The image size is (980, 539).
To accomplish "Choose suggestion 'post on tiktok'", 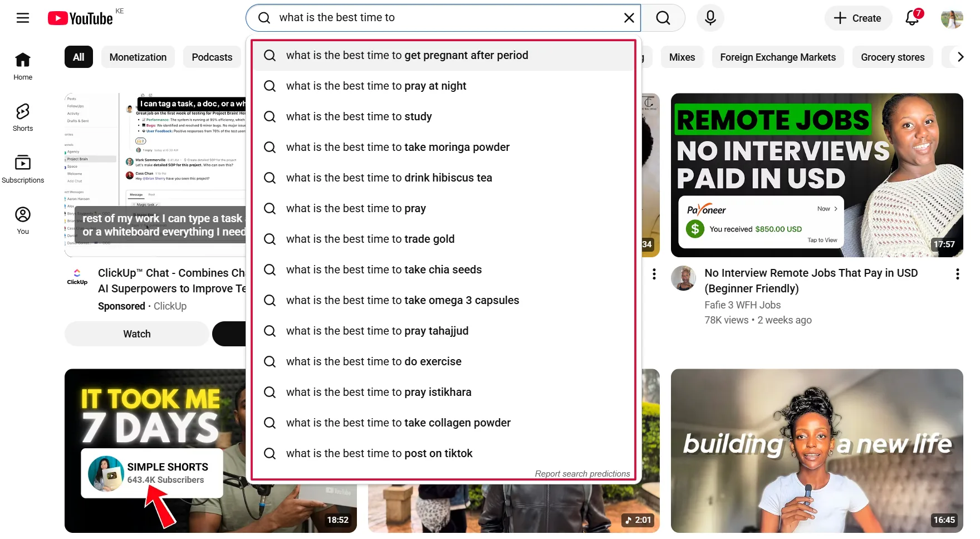I will coord(443,453).
